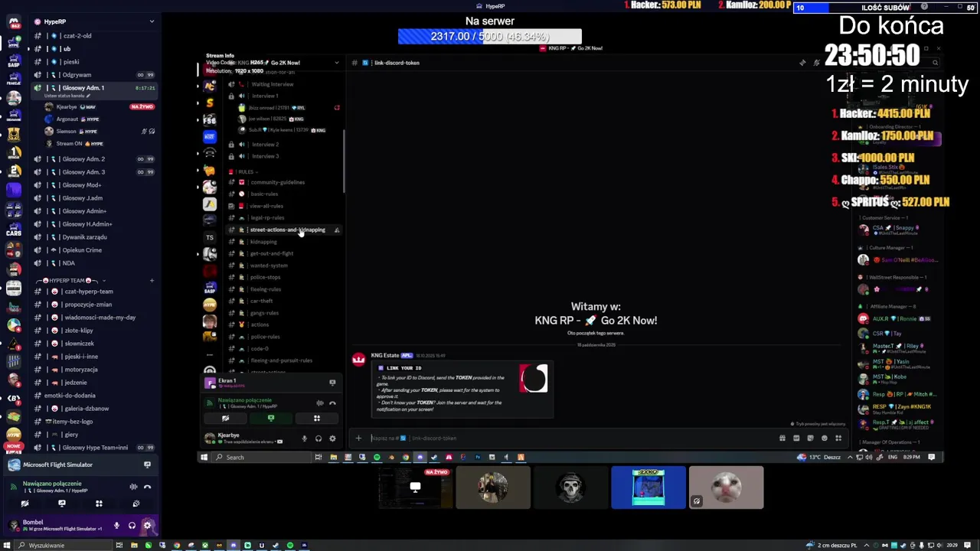Join the NDA voice channel

tap(93, 263)
